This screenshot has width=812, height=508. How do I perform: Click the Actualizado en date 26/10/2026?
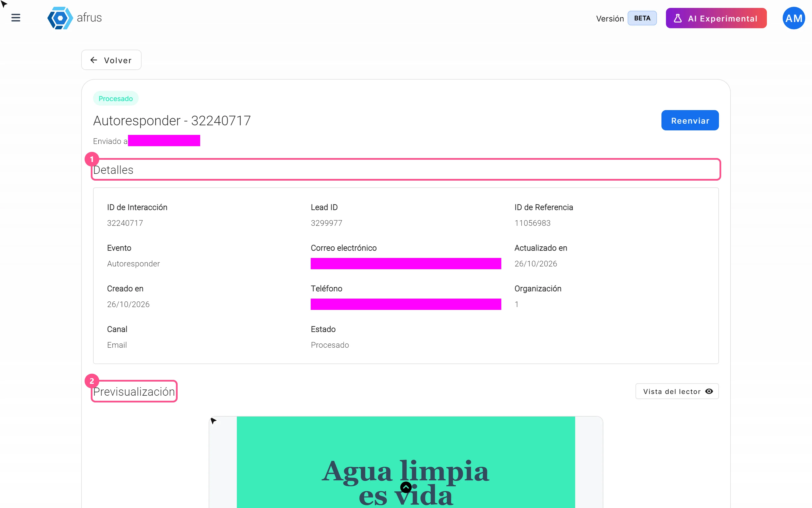[x=535, y=264]
